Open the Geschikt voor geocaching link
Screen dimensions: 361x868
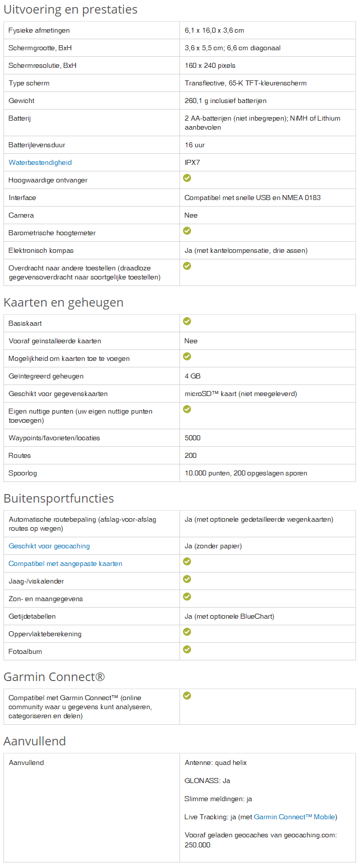[x=49, y=546]
